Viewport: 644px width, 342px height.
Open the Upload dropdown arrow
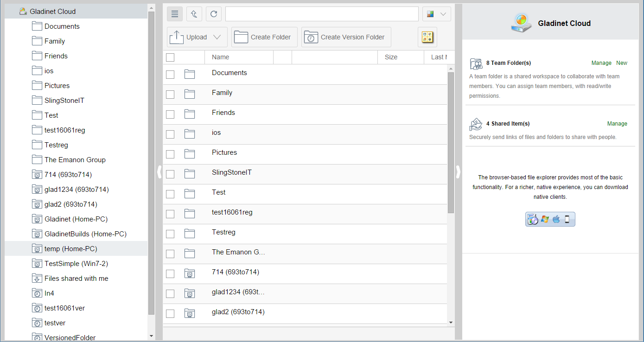[x=217, y=37]
